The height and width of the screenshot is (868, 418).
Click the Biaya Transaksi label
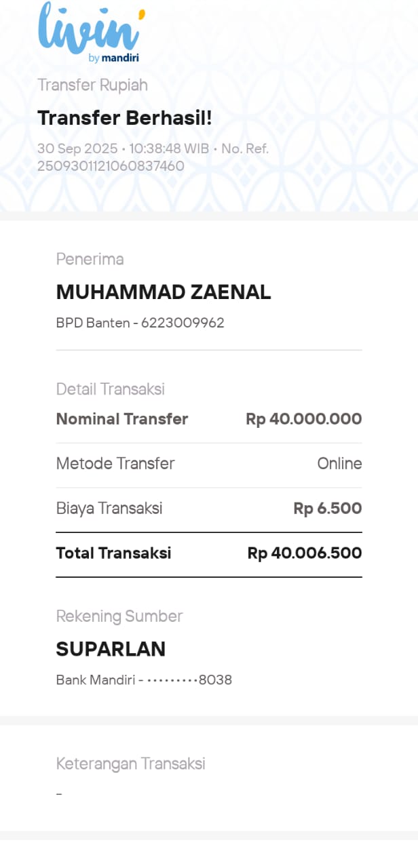coord(109,509)
